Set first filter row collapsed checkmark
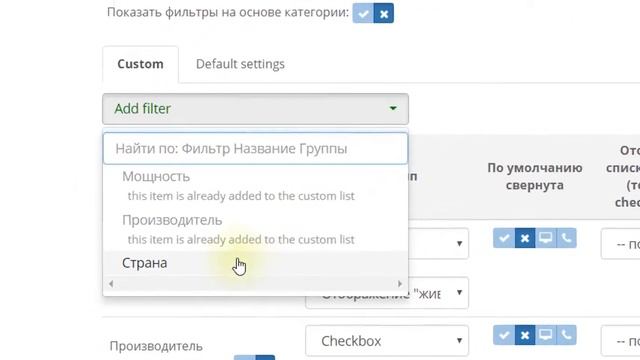This screenshot has height=360, width=640. click(504, 238)
